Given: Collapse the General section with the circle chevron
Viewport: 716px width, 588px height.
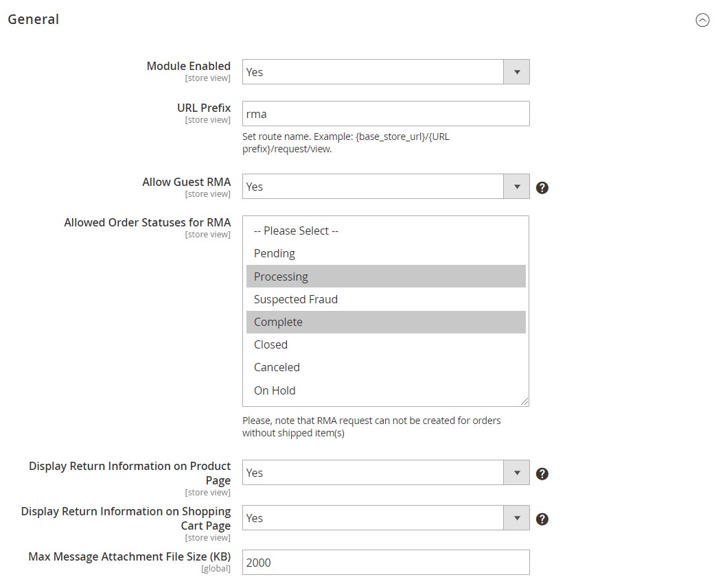Looking at the screenshot, I should click(x=702, y=20).
